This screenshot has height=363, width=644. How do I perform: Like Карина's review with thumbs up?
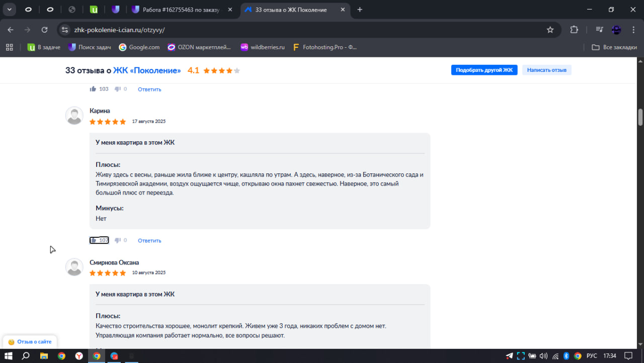[x=94, y=240]
